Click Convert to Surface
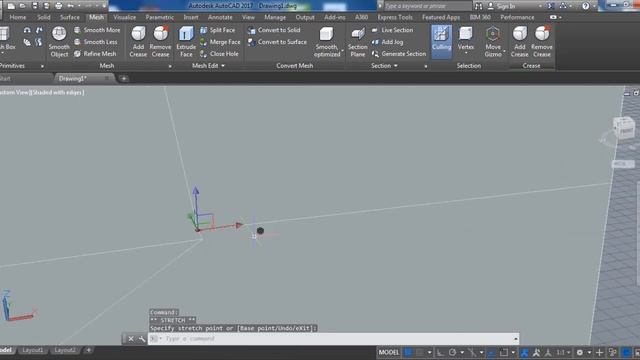This screenshot has width=640, height=360. [x=277, y=42]
